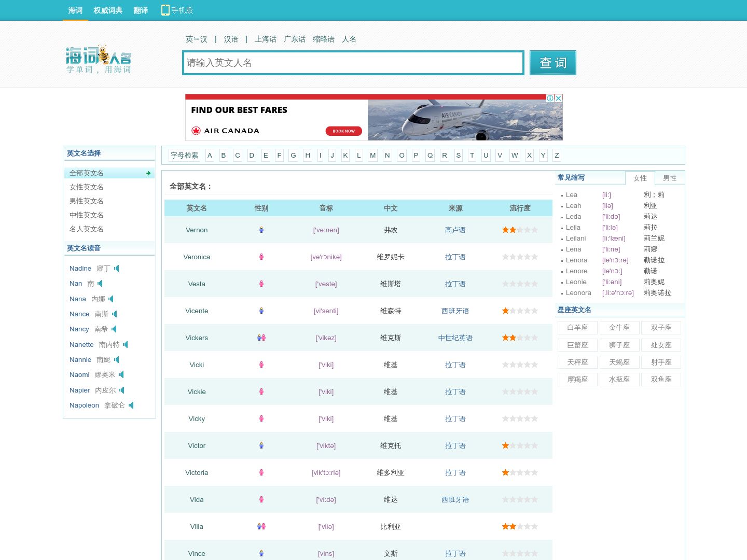Click 高卢语 origin for Vernon

[455, 230]
